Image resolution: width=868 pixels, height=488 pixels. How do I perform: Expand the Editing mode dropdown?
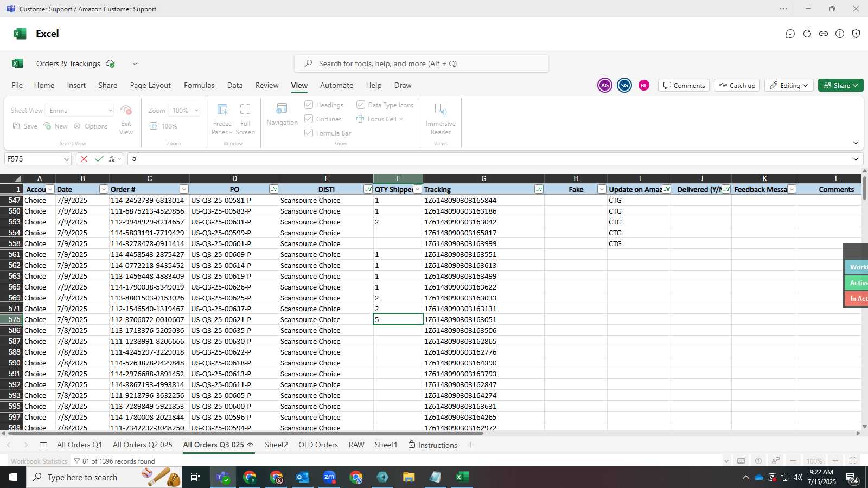click(806, 86)
